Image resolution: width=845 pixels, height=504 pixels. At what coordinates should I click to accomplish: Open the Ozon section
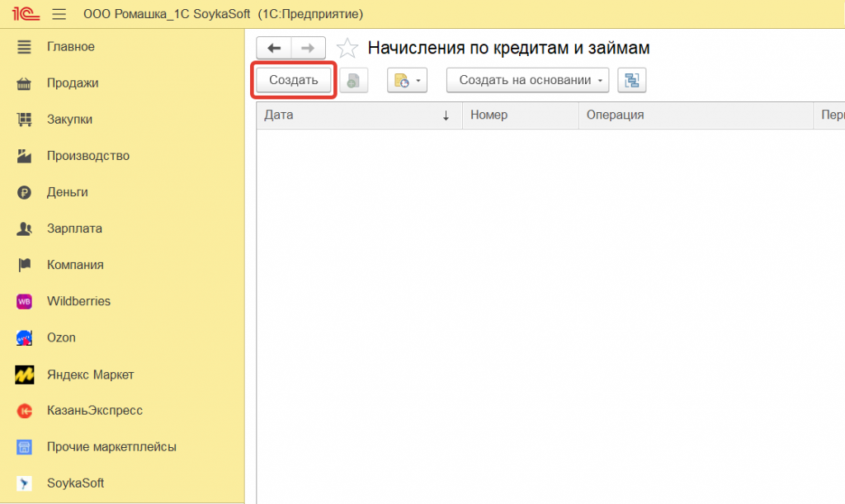point(61,337)
